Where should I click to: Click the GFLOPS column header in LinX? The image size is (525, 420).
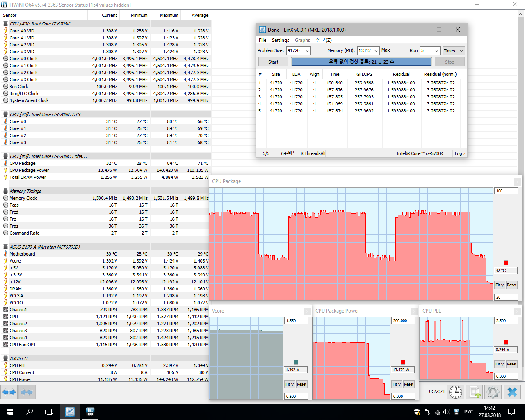tap(364, 74)
